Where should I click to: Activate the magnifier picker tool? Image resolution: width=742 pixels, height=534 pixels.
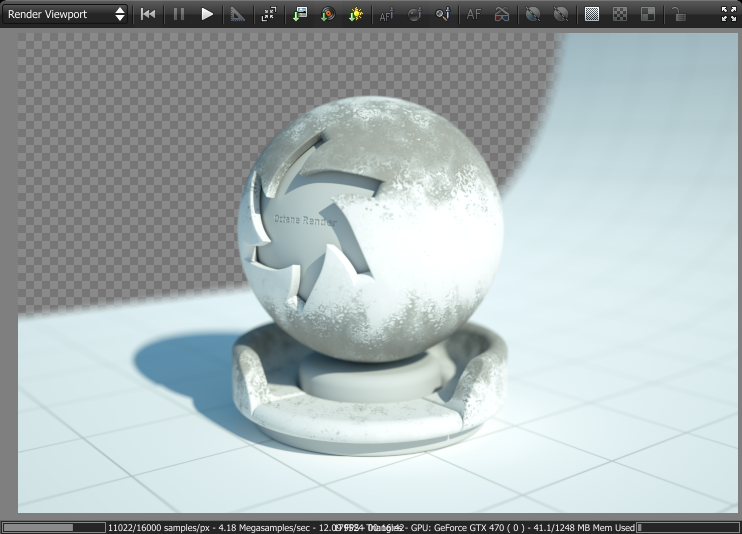pos(443,14)
